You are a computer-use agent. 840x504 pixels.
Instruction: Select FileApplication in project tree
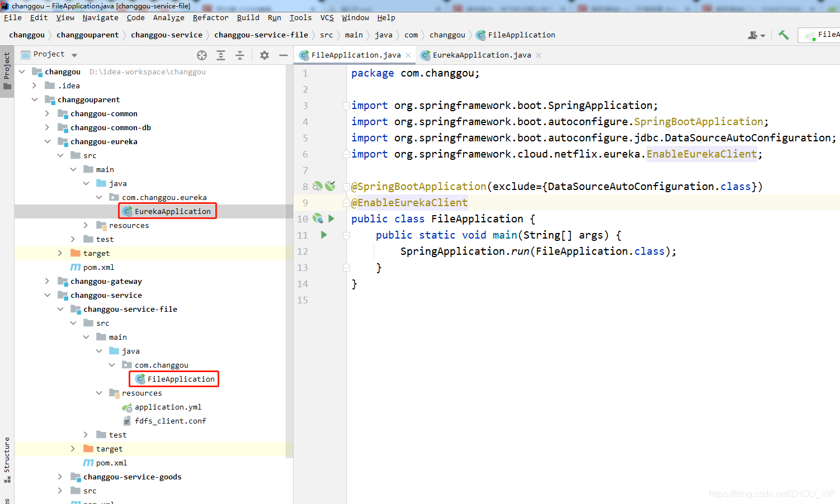181,379
